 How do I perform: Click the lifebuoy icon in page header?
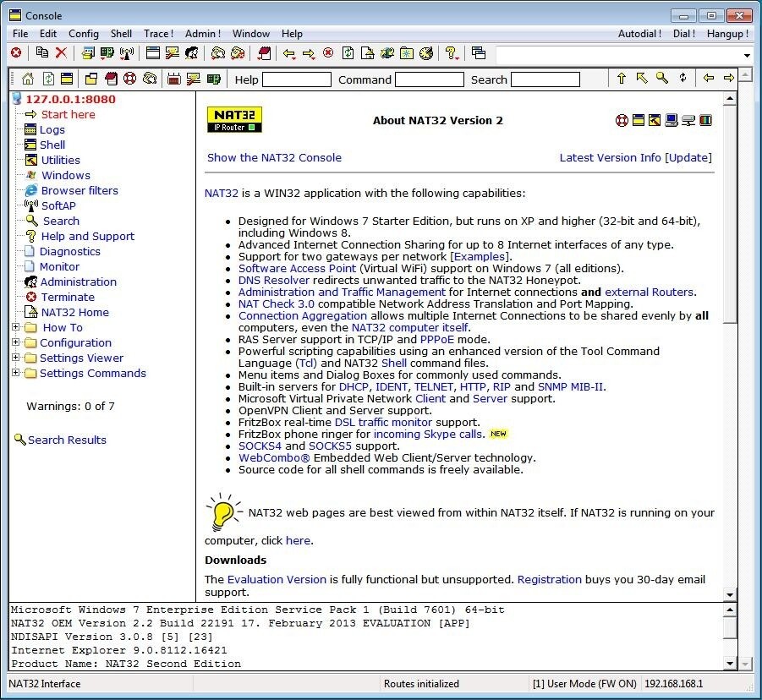pos(622,121)
